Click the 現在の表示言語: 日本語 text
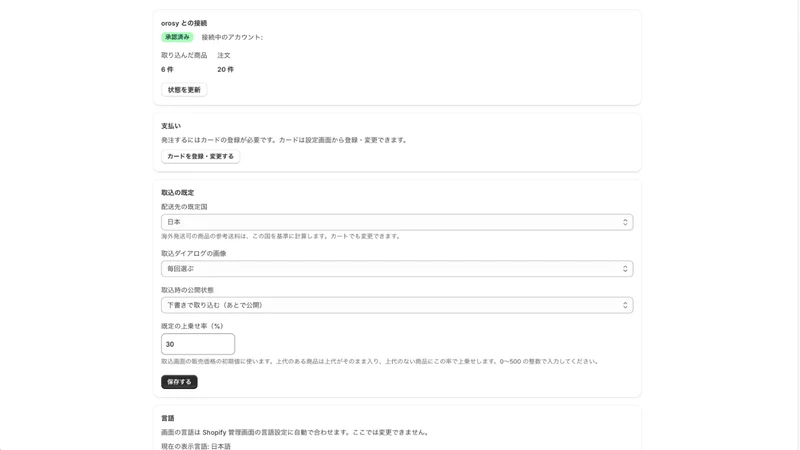Viewport: 800px width, 450px height. (196, 446)
